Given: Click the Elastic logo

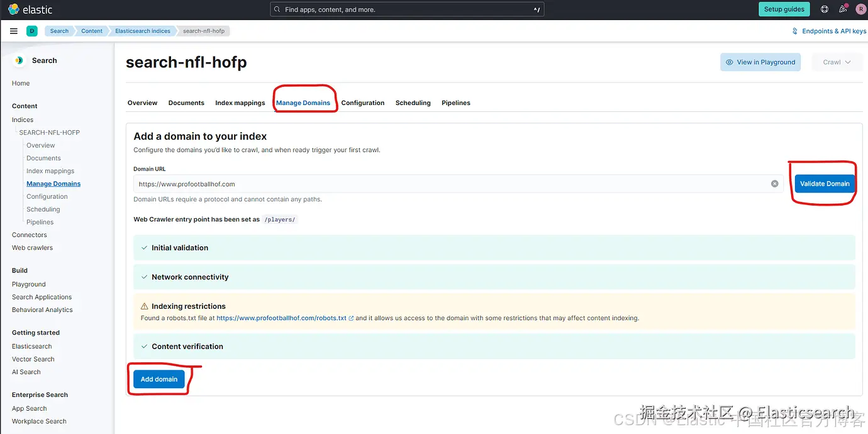Looking at the screenshot, I should 30,9.
